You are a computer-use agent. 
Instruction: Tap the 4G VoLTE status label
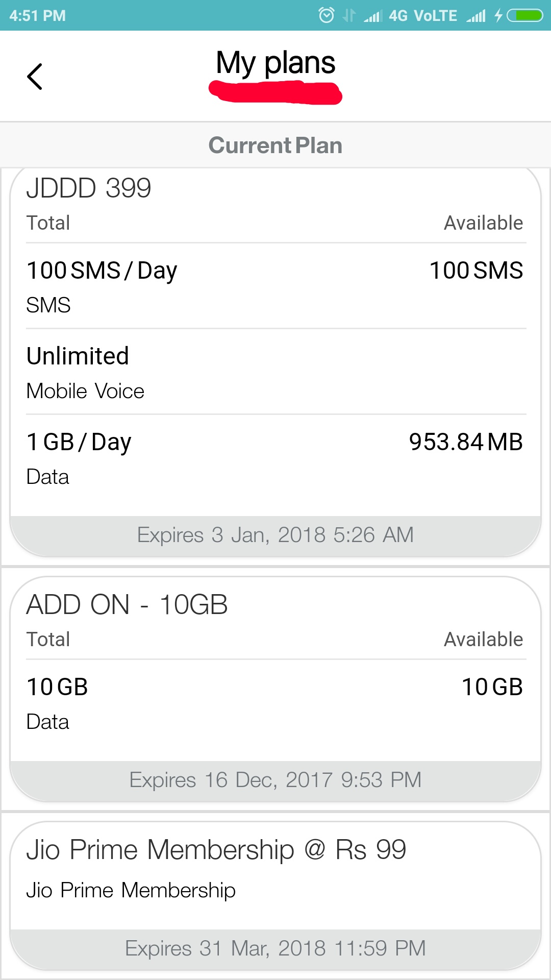[x=422, y=16]
